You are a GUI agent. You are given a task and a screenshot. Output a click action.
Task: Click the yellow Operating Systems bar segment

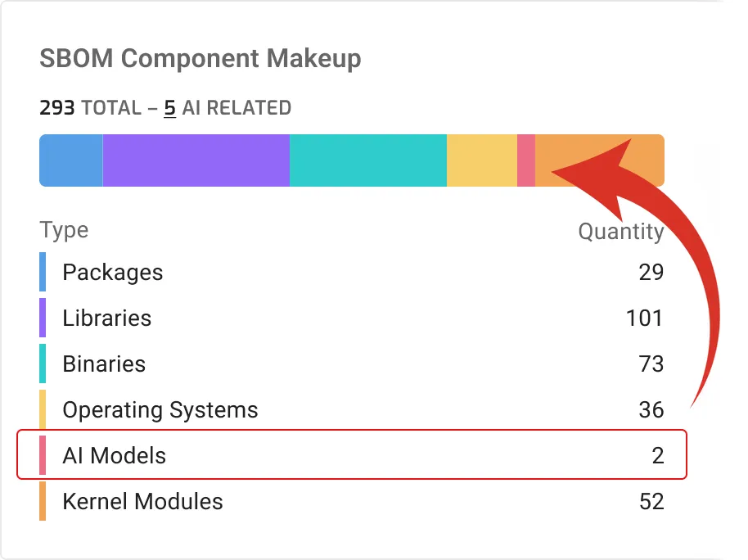point(482,160)
